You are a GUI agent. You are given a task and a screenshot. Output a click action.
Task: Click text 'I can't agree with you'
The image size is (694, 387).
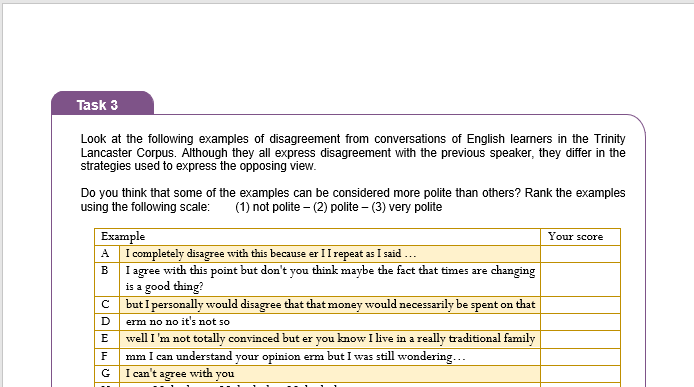pyautogui.click(x=180, y=373)
